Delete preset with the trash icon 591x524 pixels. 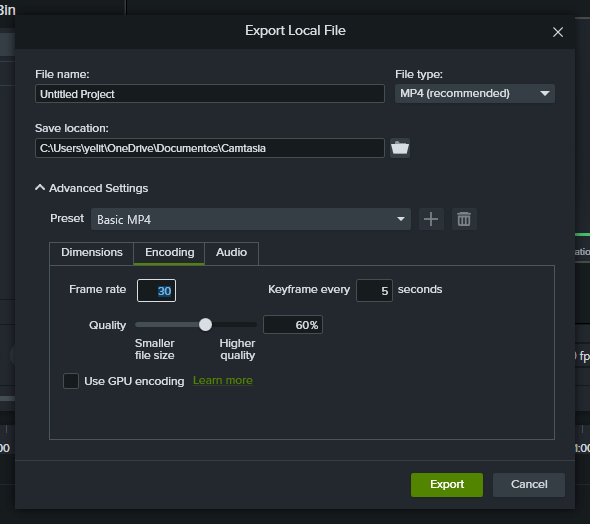(x=464, y=219)
